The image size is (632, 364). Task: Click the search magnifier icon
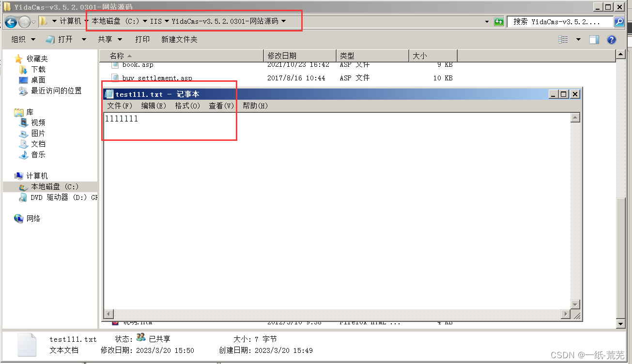(x=619, y=22)
